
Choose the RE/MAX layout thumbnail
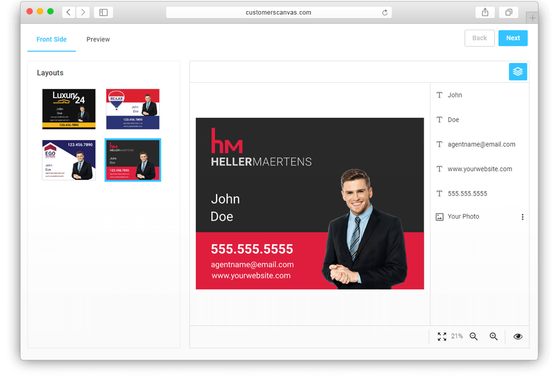pos(133,109)
